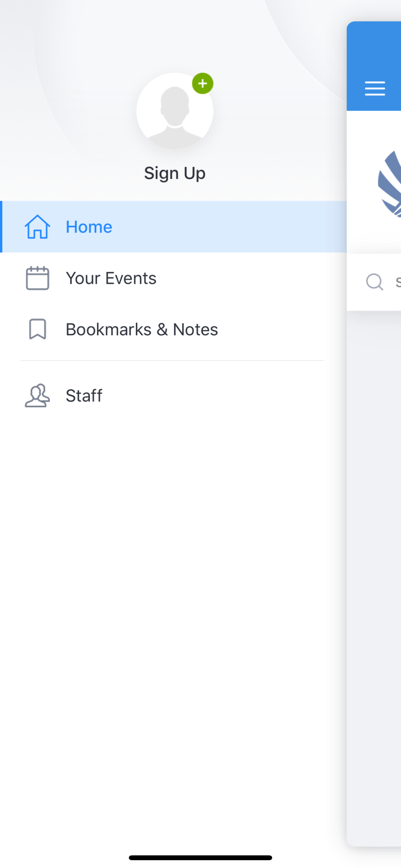The image size is (401, 868).
Task: Click the divider area above Staff
Action: tap(172, 360)
